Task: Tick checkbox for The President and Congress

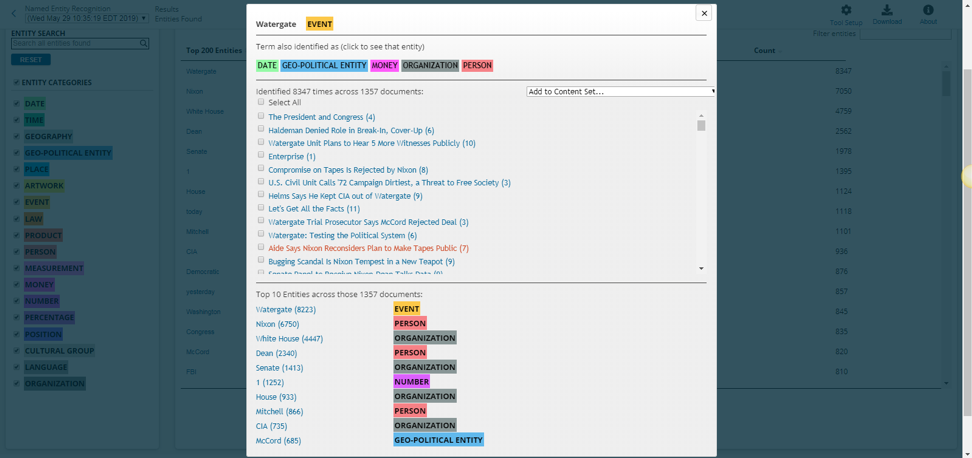Action: point(261,117)
